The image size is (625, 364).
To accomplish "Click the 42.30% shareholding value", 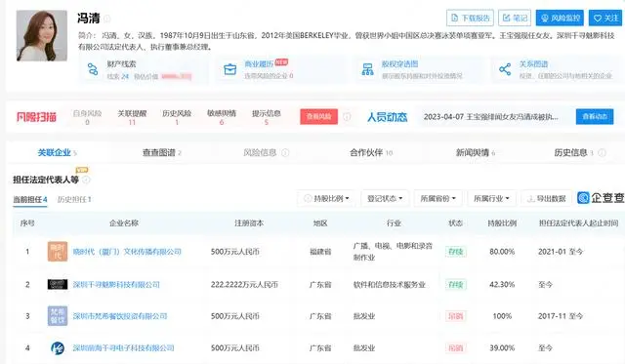I will click(x=502, y=284).
